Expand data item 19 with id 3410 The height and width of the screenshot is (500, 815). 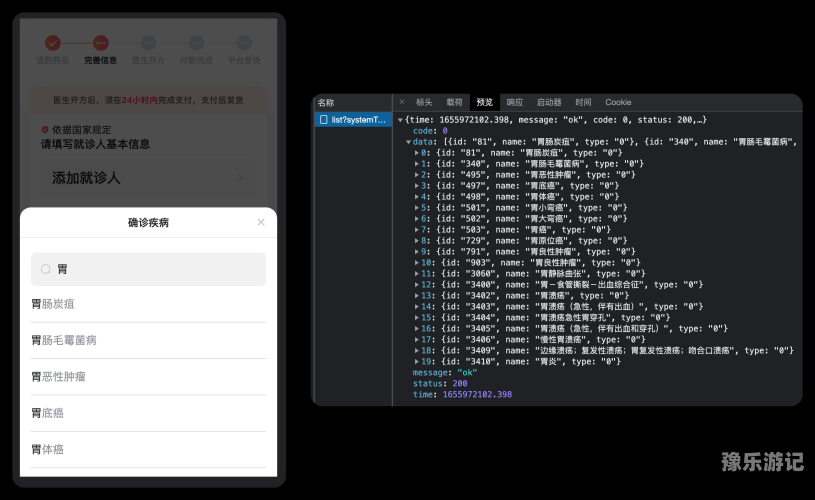pos(417,361)
